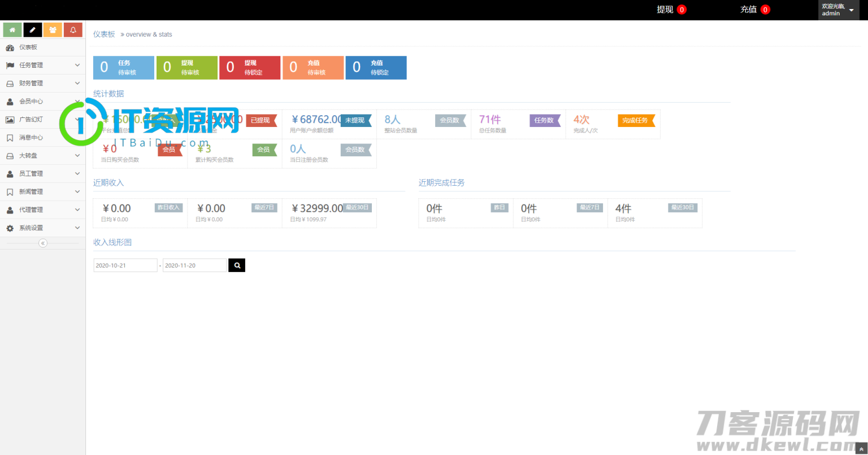Expand the 系统设置 menu chevron
Viewport: 868px width, 455px height.
[x=77, y=228]
